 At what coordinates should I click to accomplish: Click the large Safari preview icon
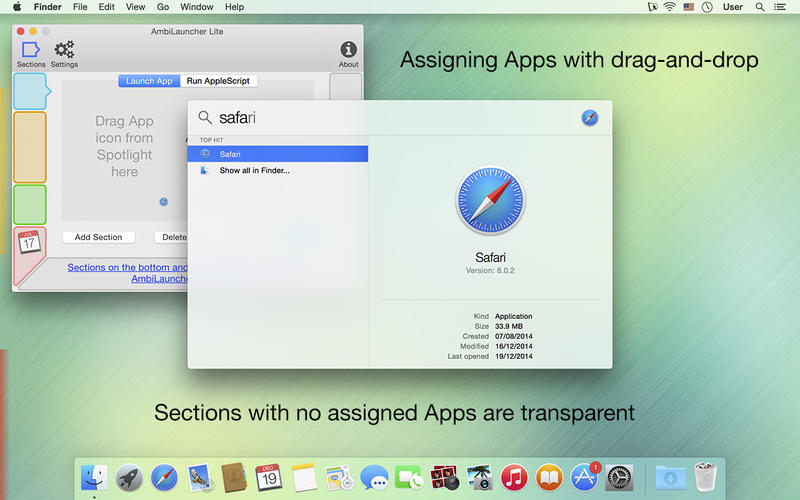(490, 200)
